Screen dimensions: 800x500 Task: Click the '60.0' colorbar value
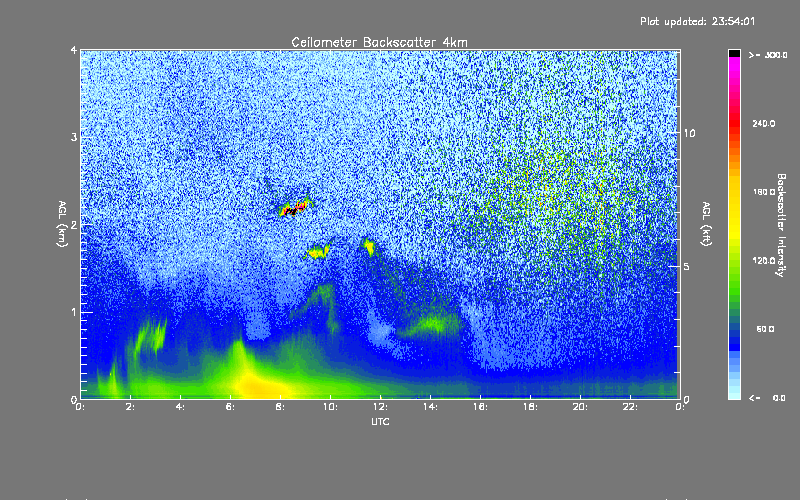765,329
